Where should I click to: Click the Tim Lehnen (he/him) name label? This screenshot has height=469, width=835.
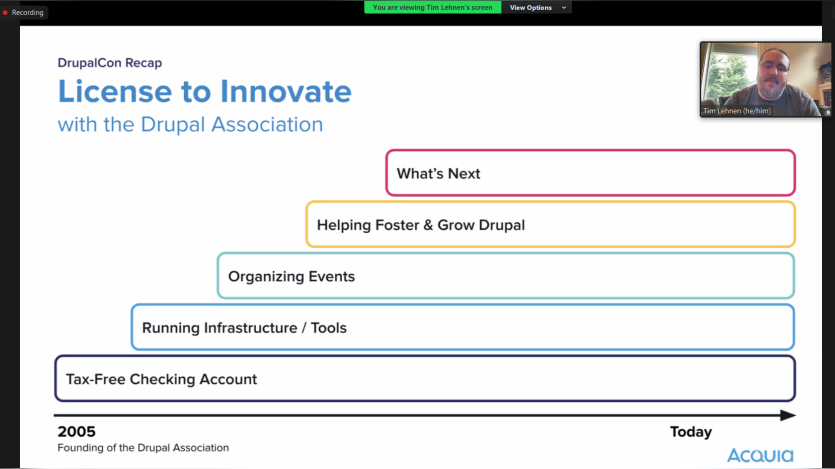[x=737, y=111]
